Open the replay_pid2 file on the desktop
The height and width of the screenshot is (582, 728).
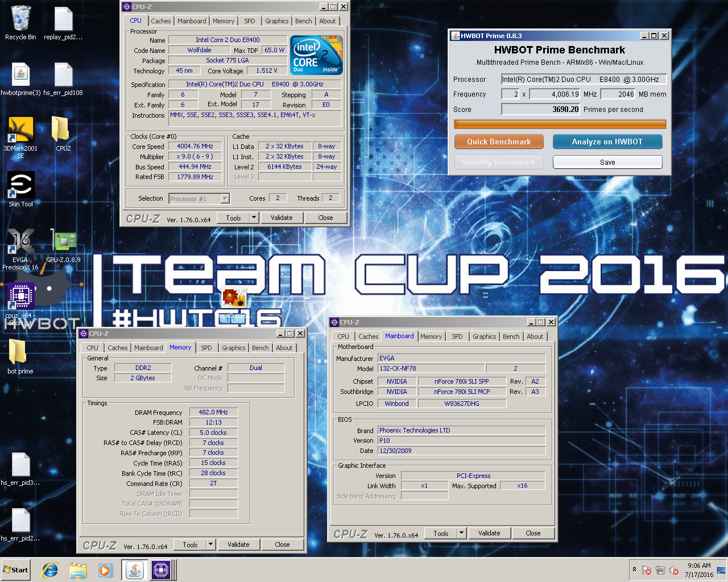pyautogui.click(x=63, y=23)
